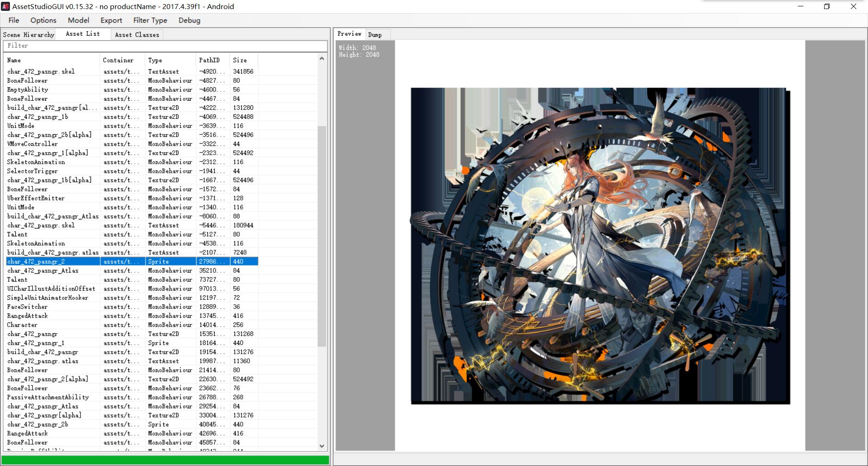Restore down the AssetStudioGUI window
Viewport: 868px width, 466px height.
point(827,6)
